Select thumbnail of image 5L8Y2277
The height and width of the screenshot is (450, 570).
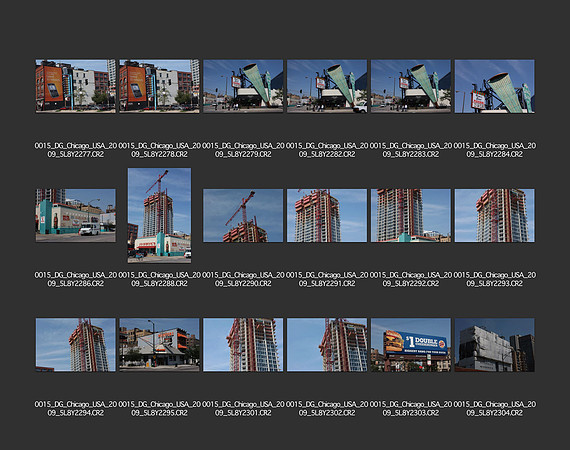click(x=76, y=86)
